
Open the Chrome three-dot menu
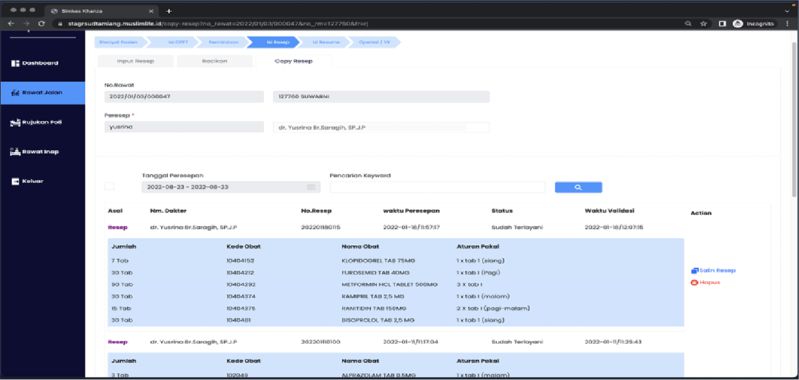pos(788,23)
